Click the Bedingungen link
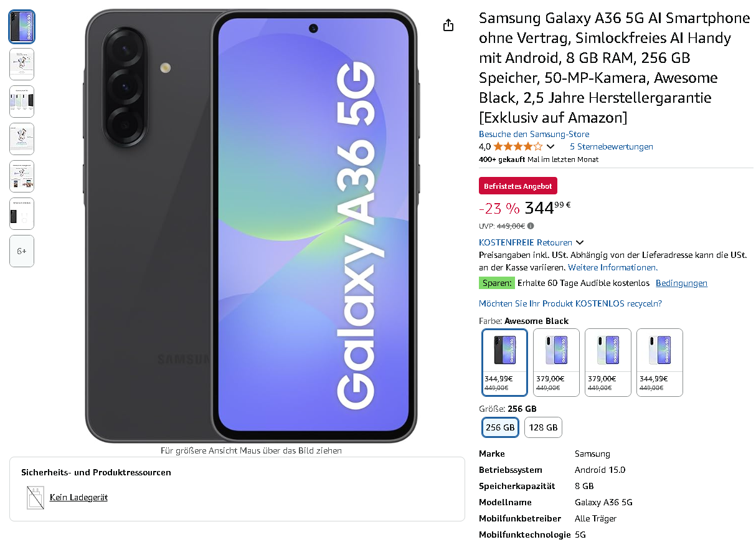This screenshot has height=542, width=756. [x=681, y=283]
